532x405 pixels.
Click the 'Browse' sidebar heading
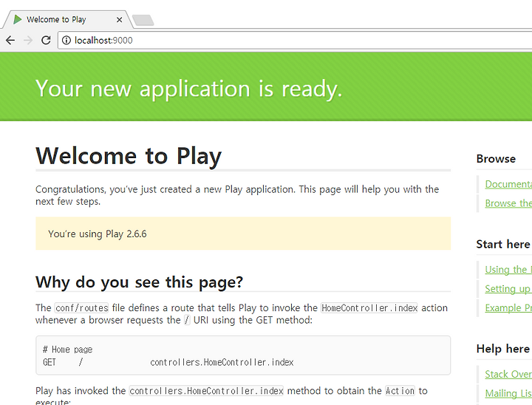coord(496,159)
